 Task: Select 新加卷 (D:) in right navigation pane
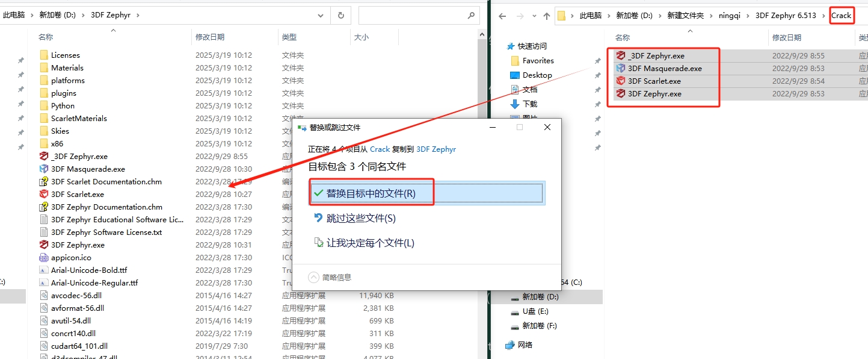click(x=540, y=297)
